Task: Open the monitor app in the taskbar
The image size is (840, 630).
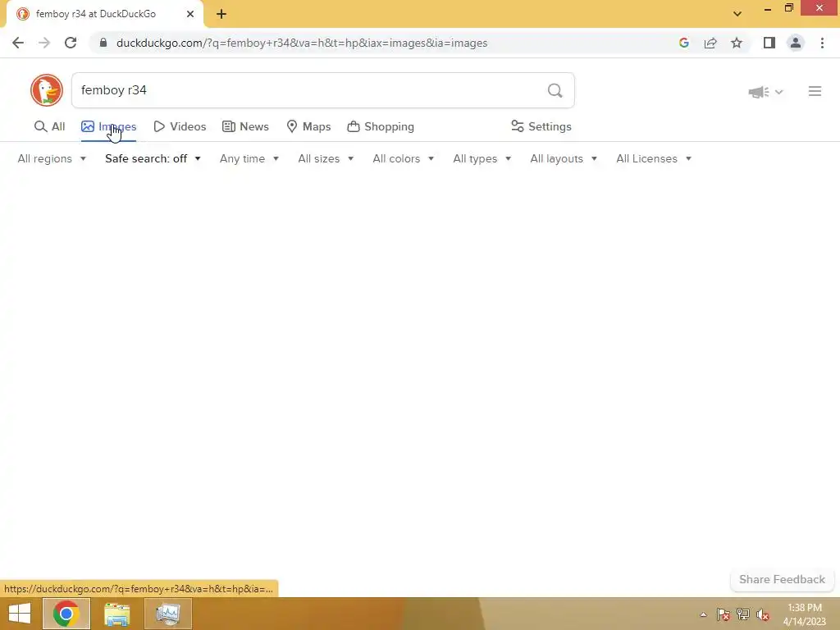Action: point(168,614)
